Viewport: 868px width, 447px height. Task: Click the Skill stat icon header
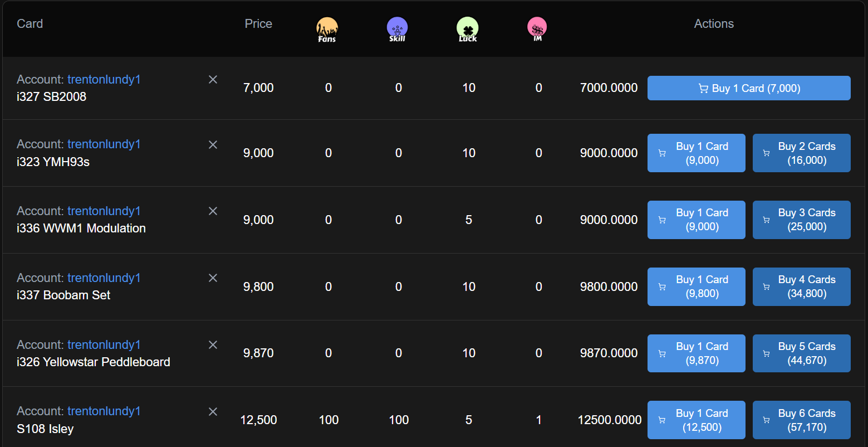coord(397,30)
